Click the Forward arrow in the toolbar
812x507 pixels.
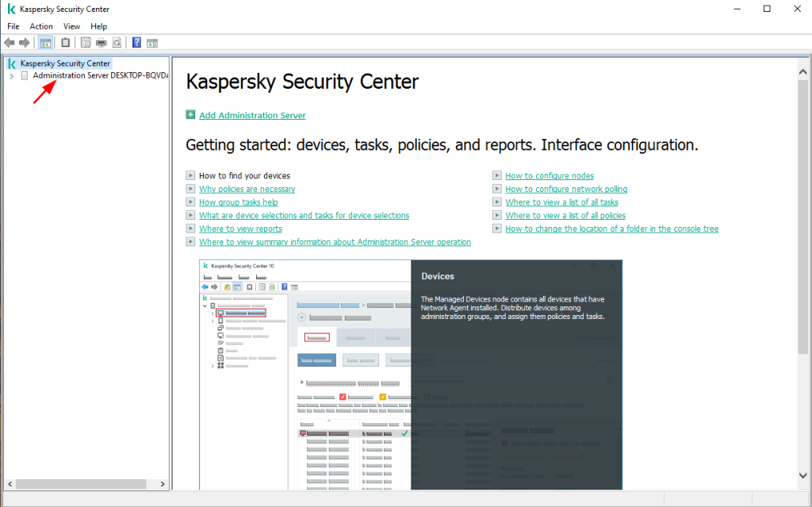(25, 43)
